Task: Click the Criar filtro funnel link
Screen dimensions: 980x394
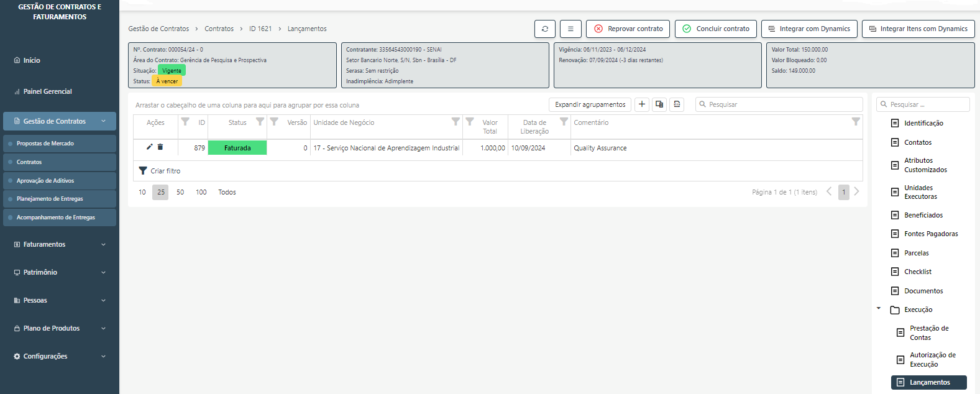Action: 160,171
